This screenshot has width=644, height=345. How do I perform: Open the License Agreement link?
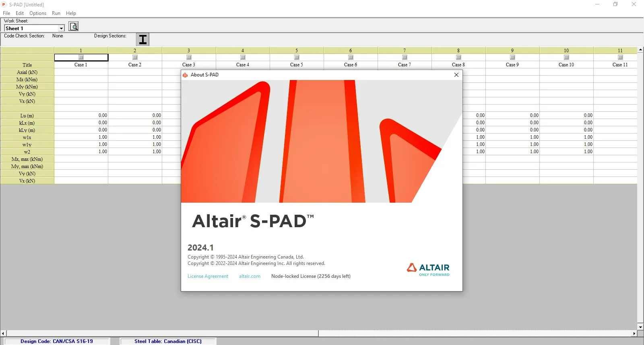(x=208, y=276)
